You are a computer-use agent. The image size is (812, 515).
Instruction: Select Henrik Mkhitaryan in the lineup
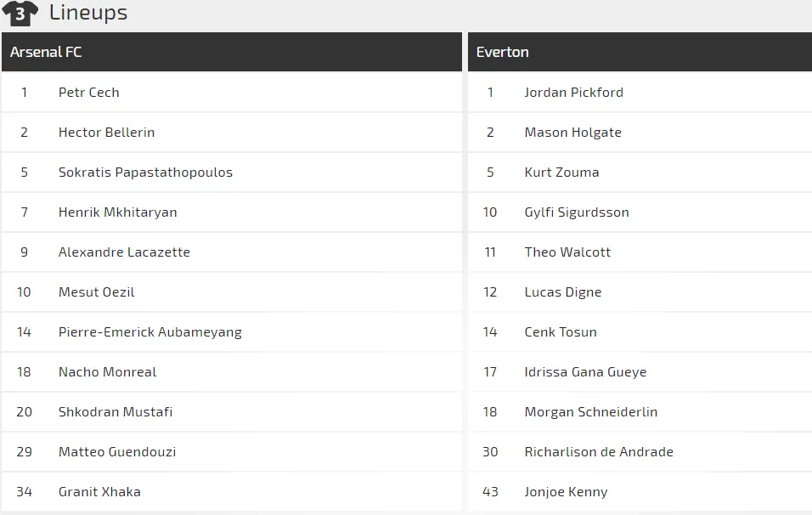(x=117, y=212)
